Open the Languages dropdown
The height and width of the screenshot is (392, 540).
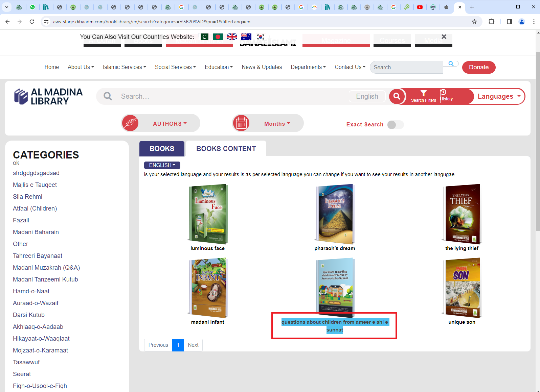click(x=499, y=96)
